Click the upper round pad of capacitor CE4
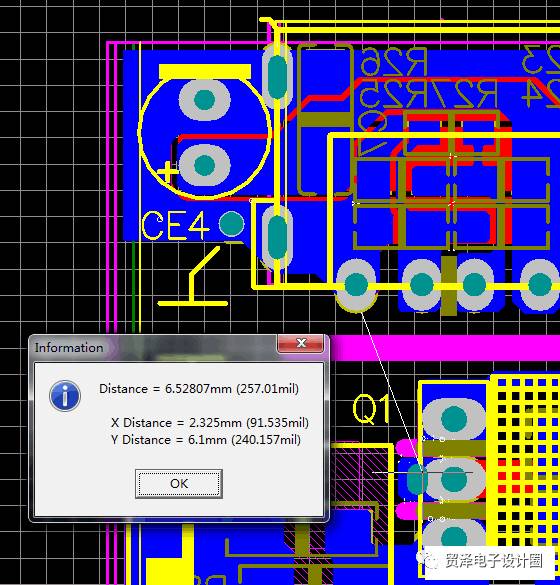The height and width of the screenshot is (585, 560). point(204,100)
